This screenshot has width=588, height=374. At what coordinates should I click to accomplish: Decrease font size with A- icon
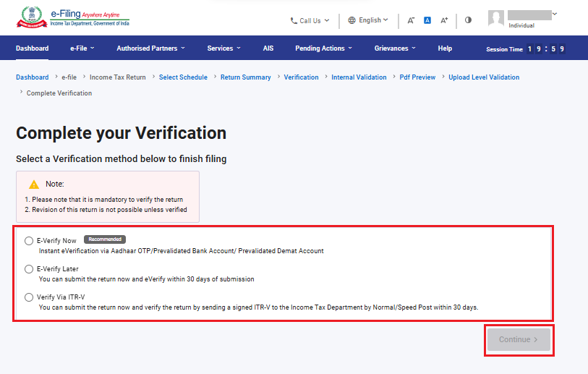(411, 20)
